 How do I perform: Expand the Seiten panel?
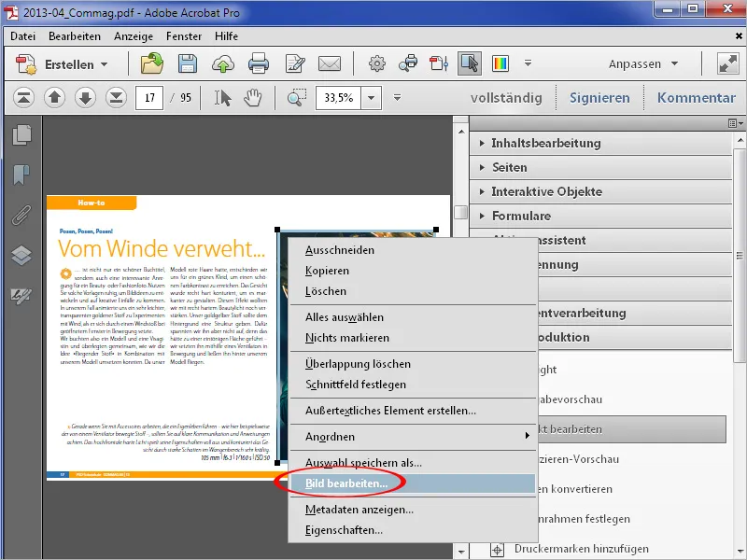(600, 168)
